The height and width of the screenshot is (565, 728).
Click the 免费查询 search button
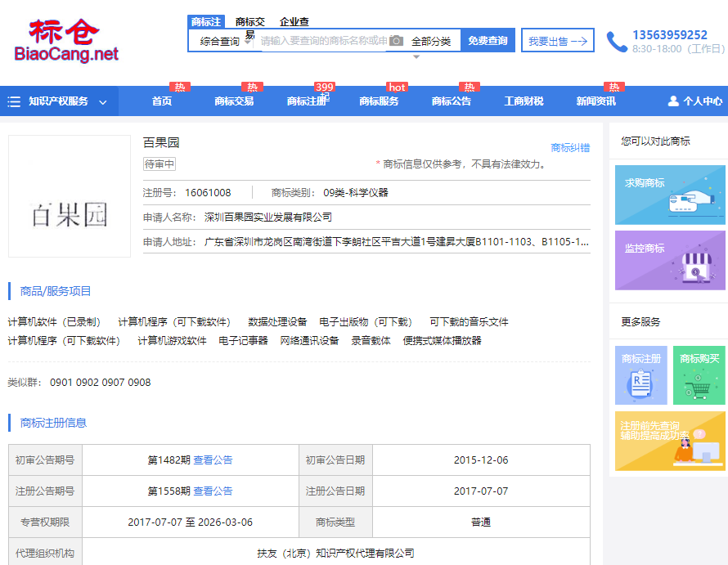point(488,41)
